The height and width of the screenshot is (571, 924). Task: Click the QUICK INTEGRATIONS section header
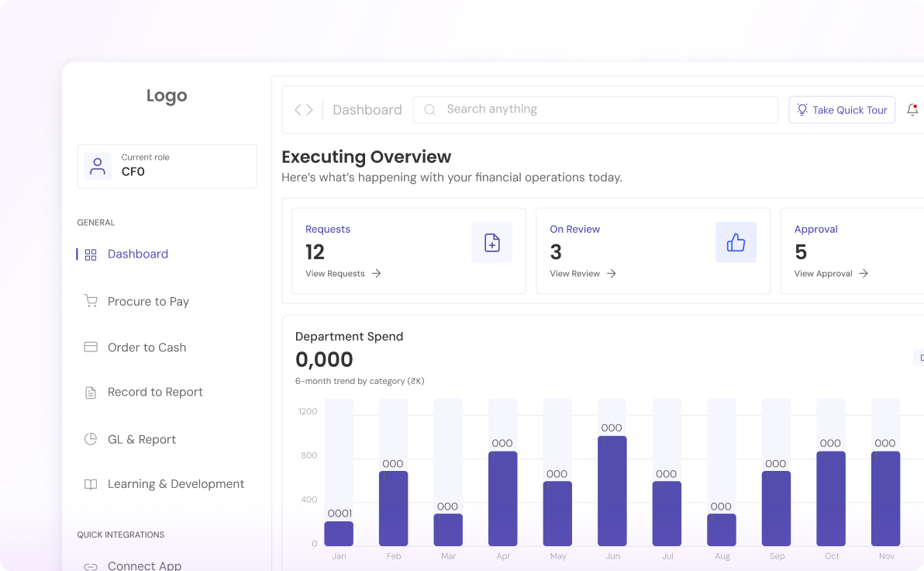coord(121,535)
